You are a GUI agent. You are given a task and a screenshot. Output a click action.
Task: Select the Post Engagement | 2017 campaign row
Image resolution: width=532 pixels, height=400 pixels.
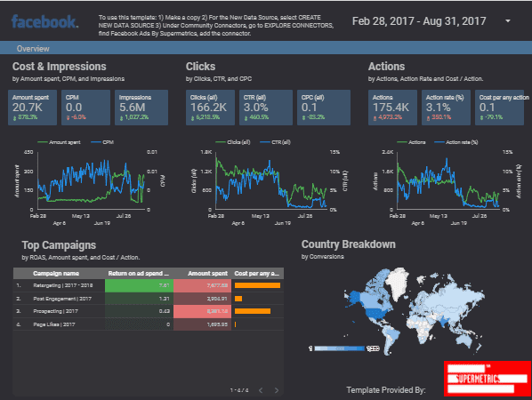pos(149,299)
